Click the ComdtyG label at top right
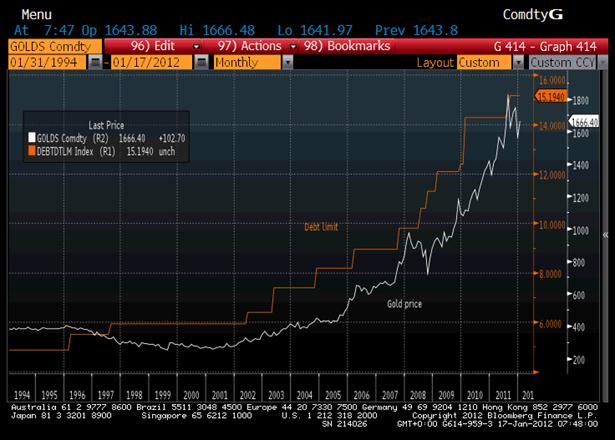The image size is (615, 440). [x=533, y=15]
